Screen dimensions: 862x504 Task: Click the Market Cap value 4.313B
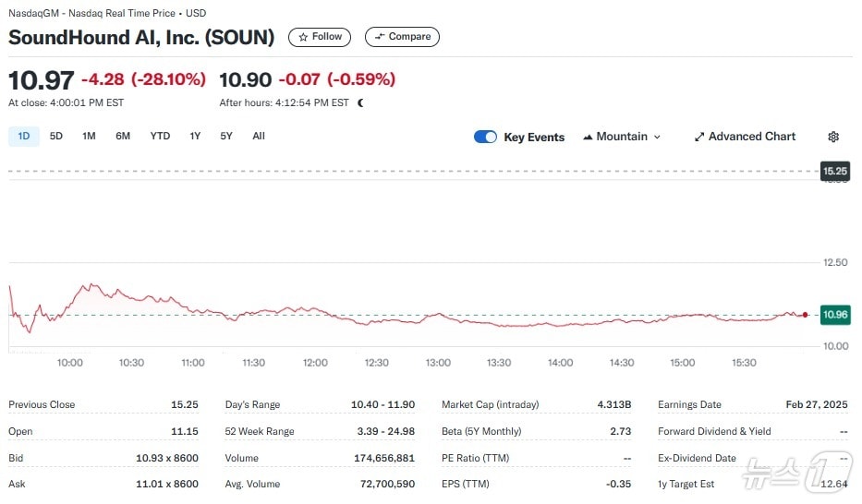[x=614, y=404]
